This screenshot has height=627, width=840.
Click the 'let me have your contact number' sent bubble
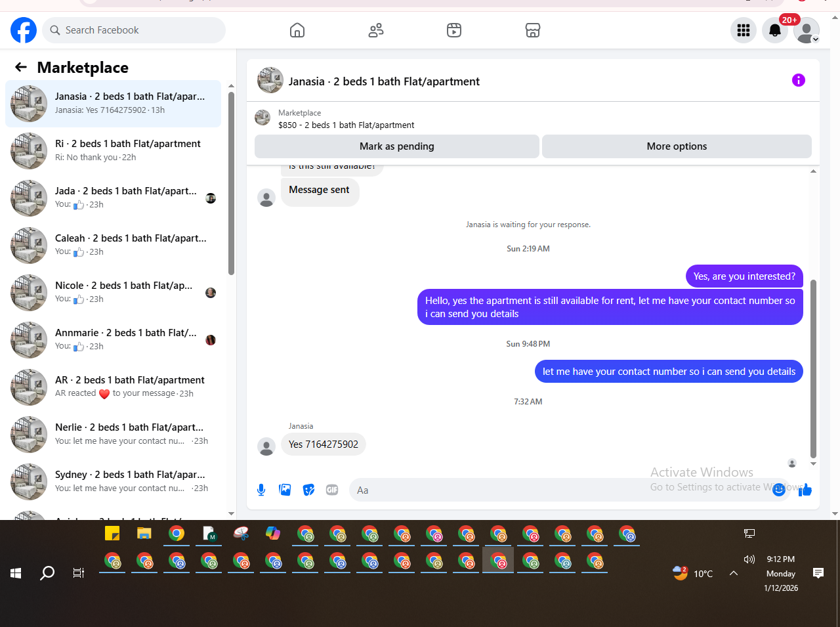(x=669, y=372)
